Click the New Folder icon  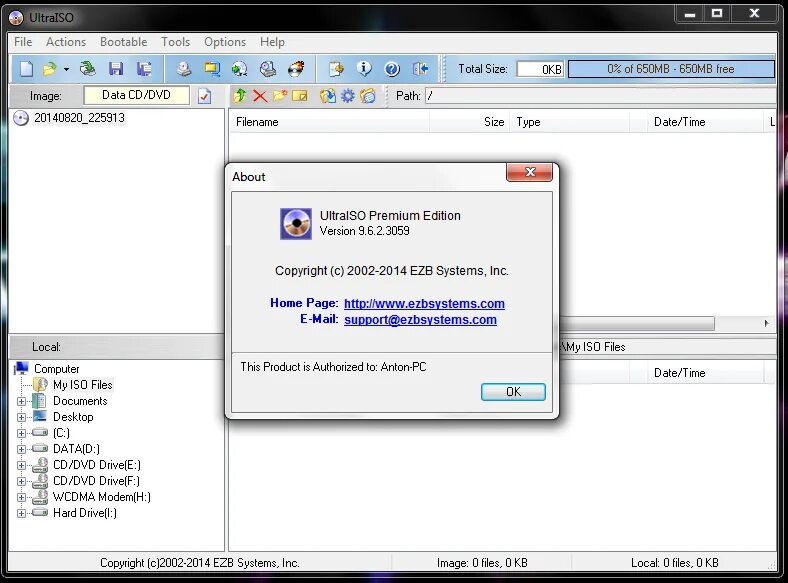pyautogui.click(x=280, y=95)
